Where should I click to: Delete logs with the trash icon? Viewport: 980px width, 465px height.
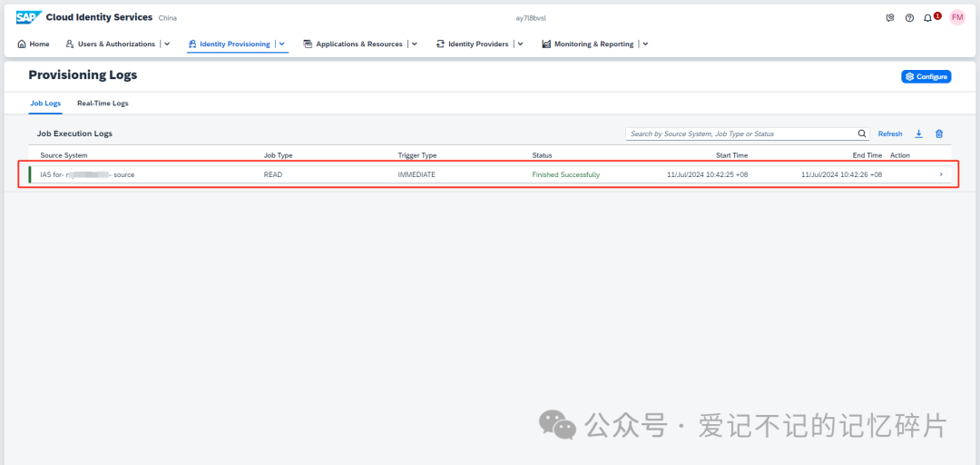click(939, 134)
